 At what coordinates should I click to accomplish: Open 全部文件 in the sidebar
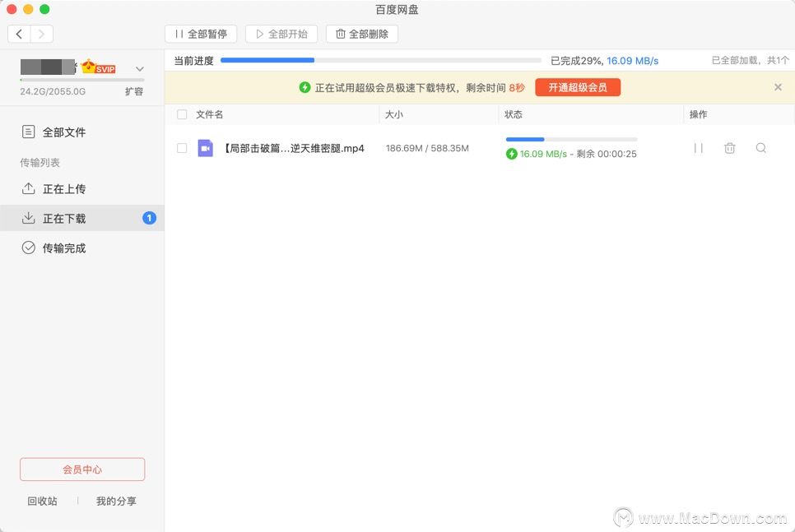[x=82, y=132]
